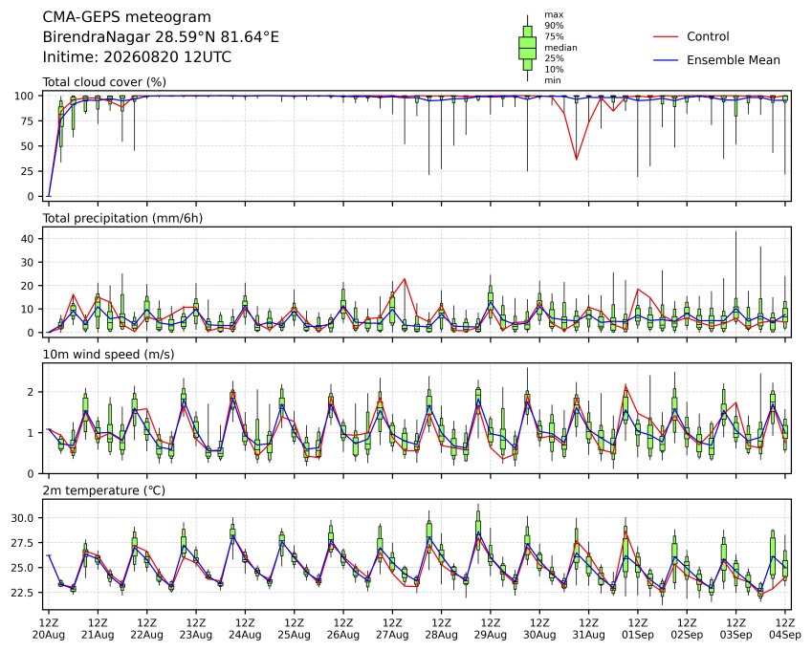Click the '10%' legend label

(554, 70)
